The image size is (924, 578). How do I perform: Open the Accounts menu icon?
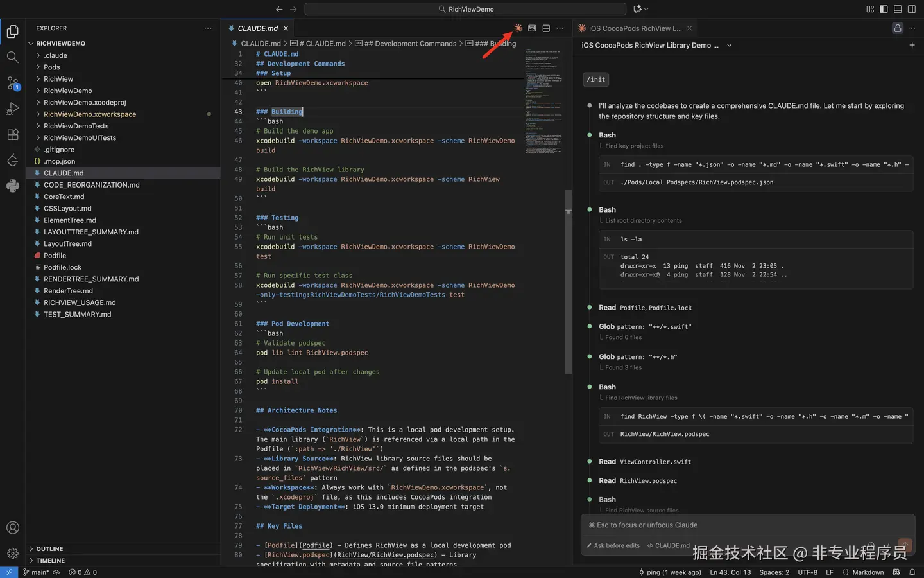click(x=12, y=528)
